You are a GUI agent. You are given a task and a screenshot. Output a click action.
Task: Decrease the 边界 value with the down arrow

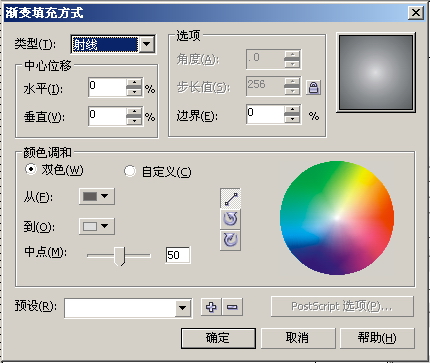point(292,119)
